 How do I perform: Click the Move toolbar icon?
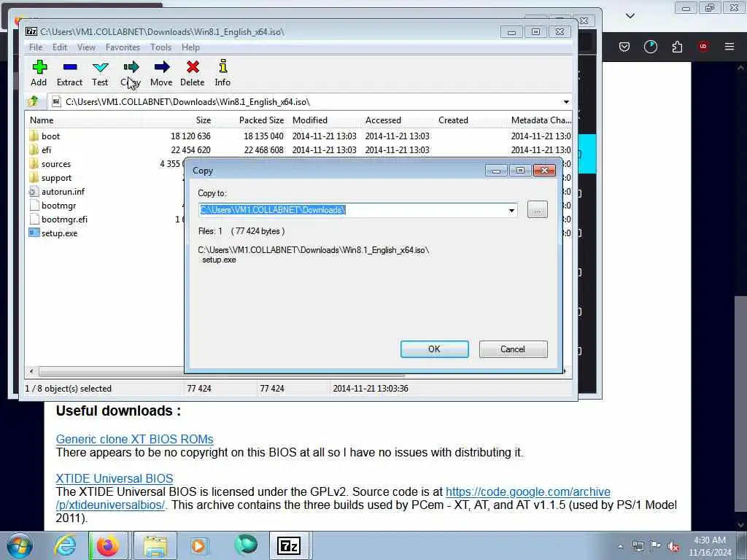click(x=161, y=67)
